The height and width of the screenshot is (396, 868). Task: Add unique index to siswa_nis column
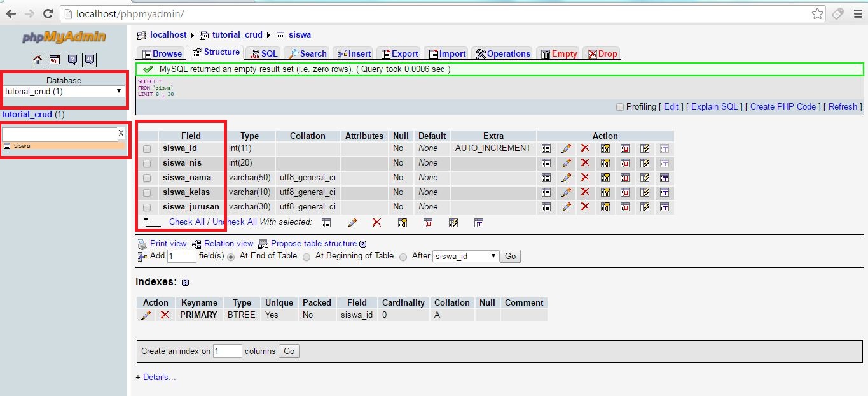coord(624,162)
